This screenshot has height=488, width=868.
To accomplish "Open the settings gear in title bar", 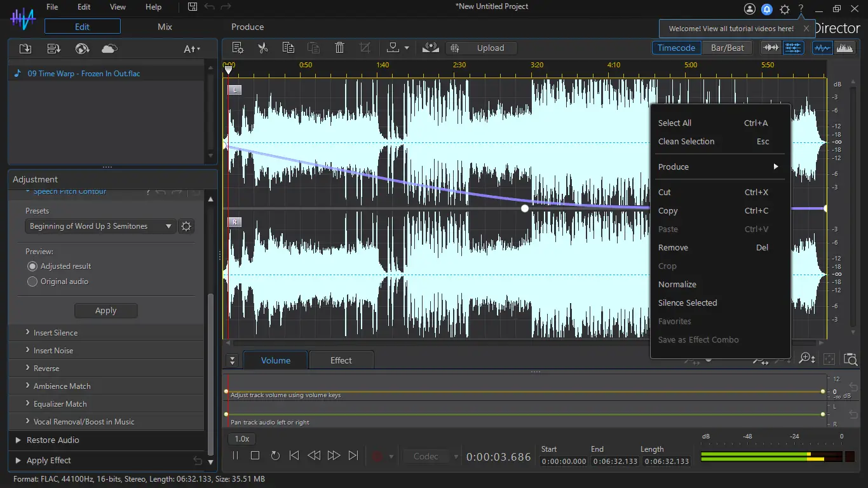I will pos(785,9).
